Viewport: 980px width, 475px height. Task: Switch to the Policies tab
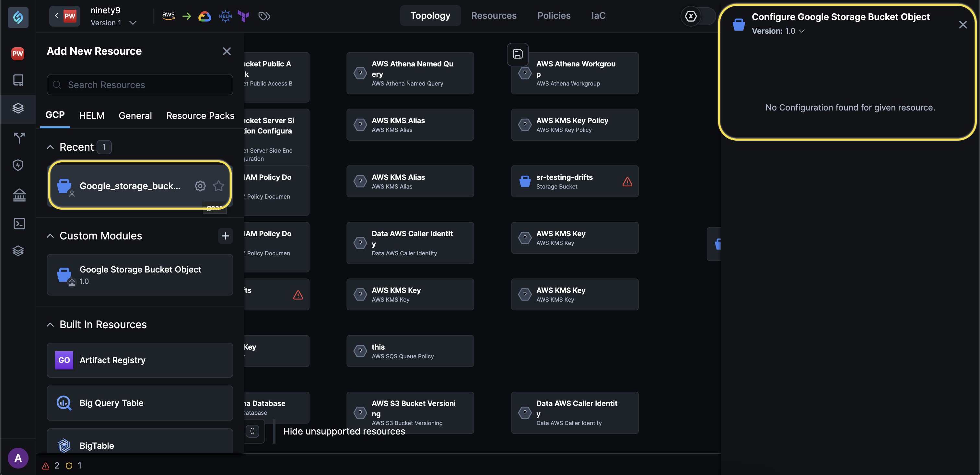coord(554,16)
